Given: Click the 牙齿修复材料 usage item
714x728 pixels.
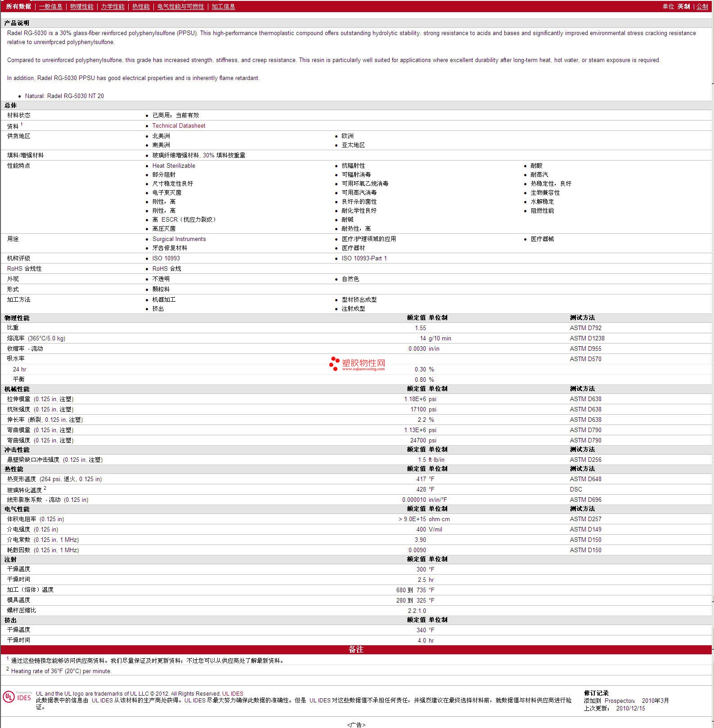Looking at the screenshot, I should pyautogui.click(x=170, y=248).
